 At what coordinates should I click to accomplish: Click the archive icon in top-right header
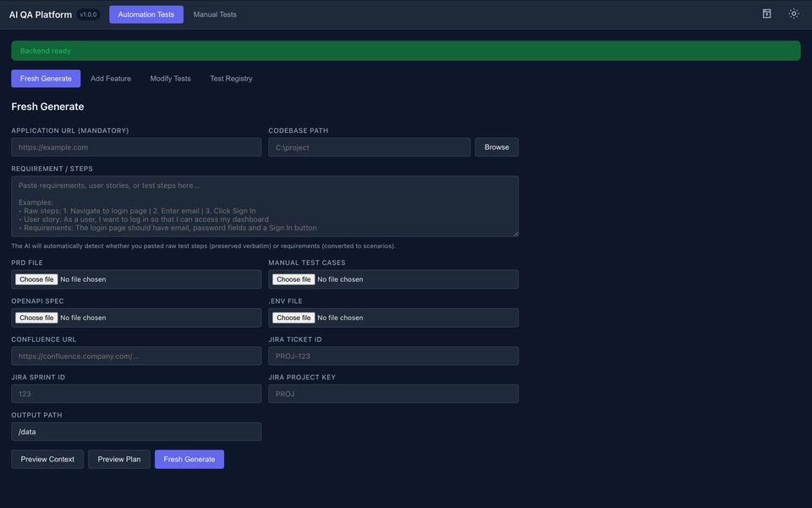(x=766, y=14)
